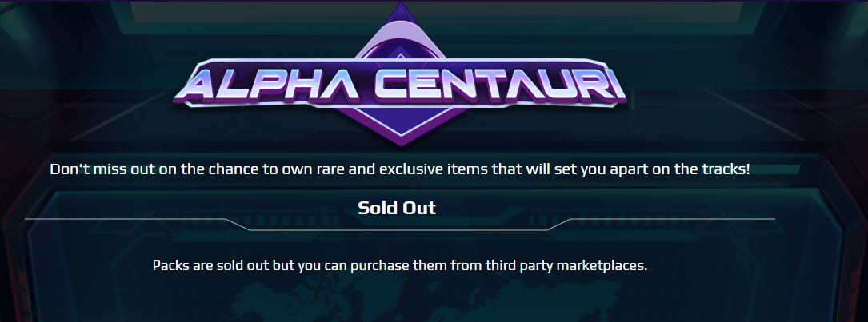
Task: Select the word CENTAURI in the logo
Action: pos(499,83)
